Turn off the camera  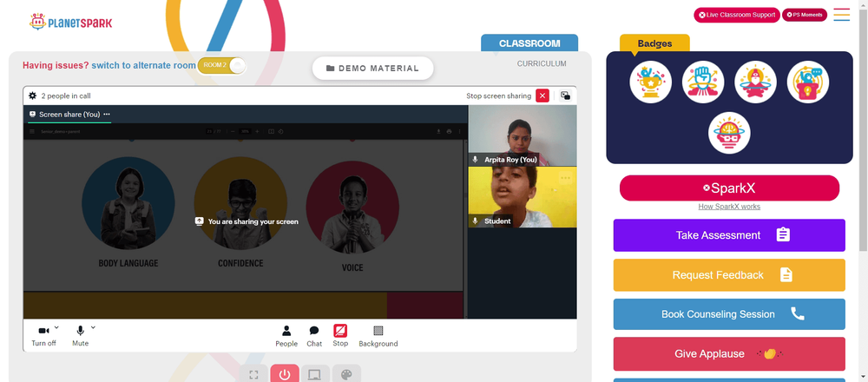pyautogui.click(x=43, y=336)
